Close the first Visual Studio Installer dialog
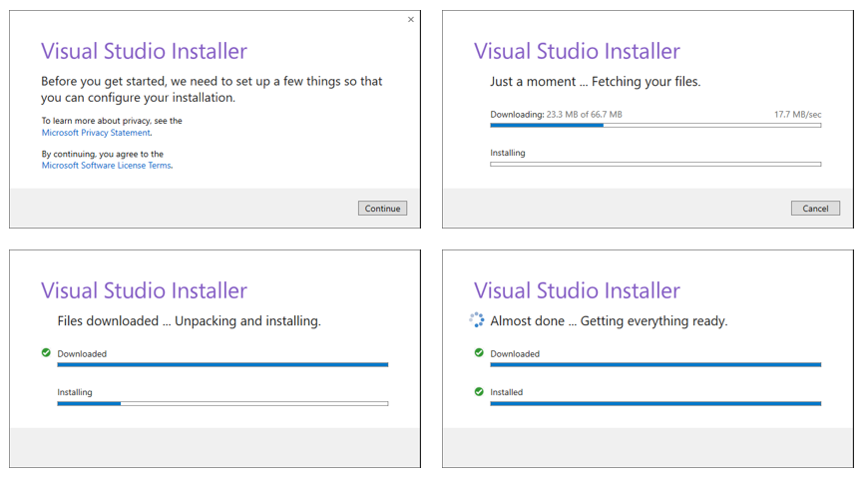This screenshot has height=481, width=868. coord(410,20)
